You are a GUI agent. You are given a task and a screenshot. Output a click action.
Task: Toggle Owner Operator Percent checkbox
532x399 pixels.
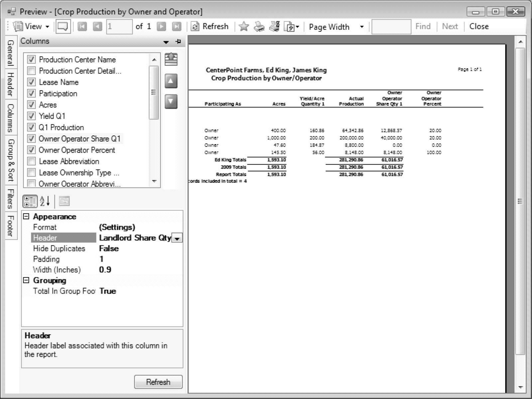click(32, 150)
